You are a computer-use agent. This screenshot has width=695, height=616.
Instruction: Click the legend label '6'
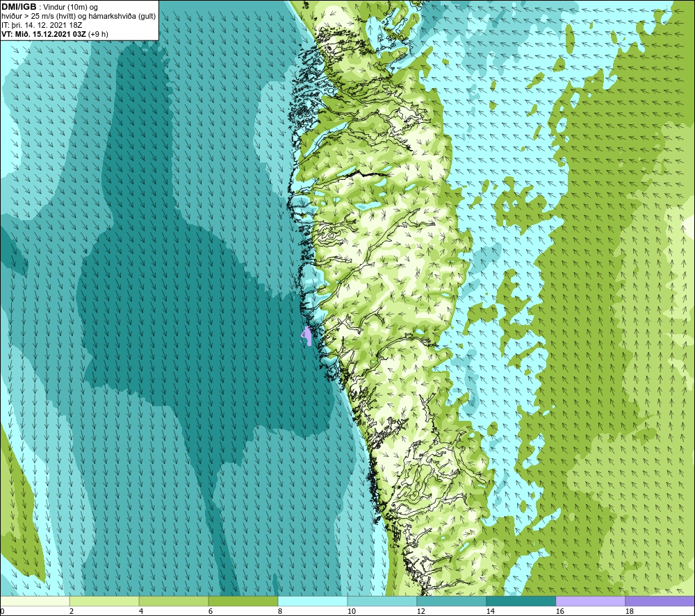[210, 611]
